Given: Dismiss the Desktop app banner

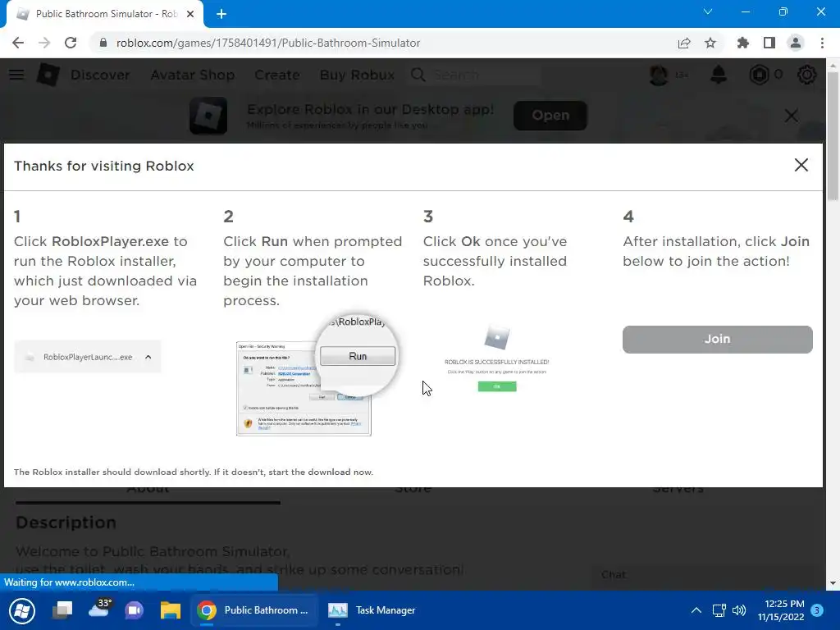Looking at the screenshot, I should (792, 115).
